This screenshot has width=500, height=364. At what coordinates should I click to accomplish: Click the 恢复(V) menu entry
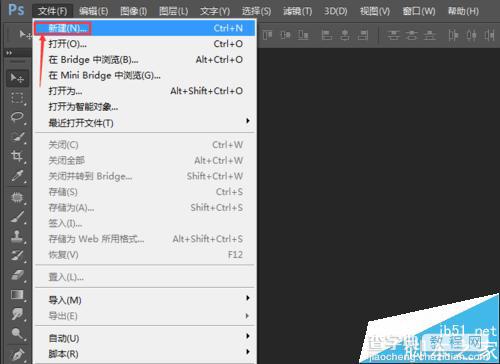point(145,255)
